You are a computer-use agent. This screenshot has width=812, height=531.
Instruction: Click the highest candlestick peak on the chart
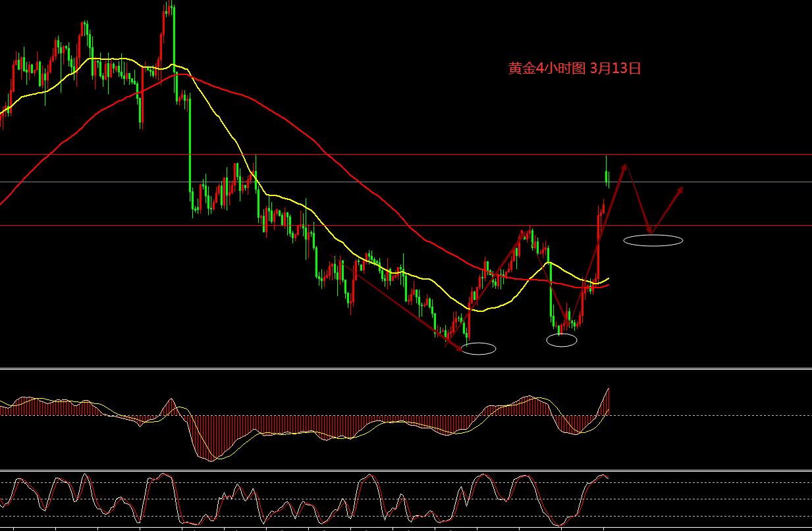pyautogui.click(x=169, y=5)
